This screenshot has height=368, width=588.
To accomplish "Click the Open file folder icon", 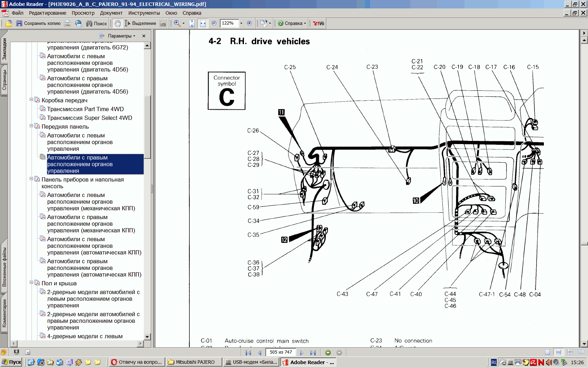I will (9, 23).
